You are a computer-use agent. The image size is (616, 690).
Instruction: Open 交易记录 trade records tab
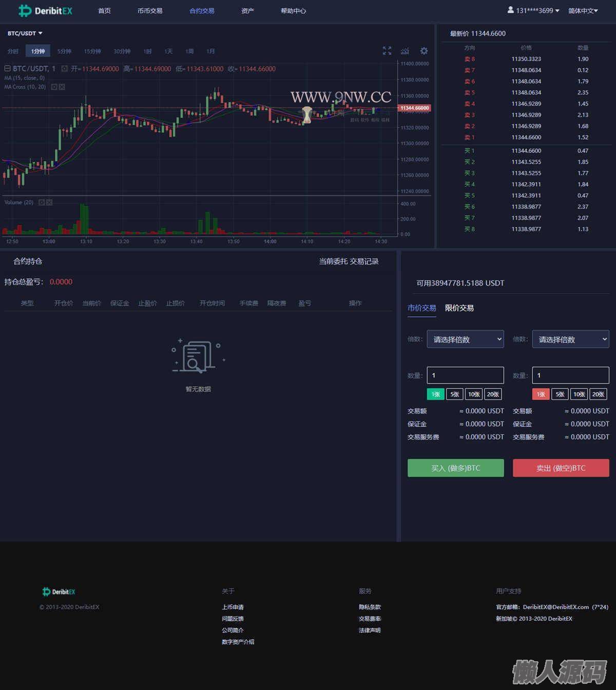click(364, 261)
